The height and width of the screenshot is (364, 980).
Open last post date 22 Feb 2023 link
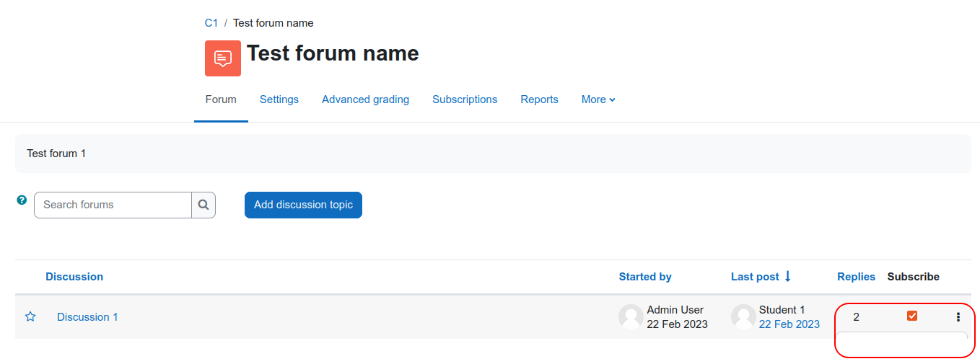pos(789,324)
